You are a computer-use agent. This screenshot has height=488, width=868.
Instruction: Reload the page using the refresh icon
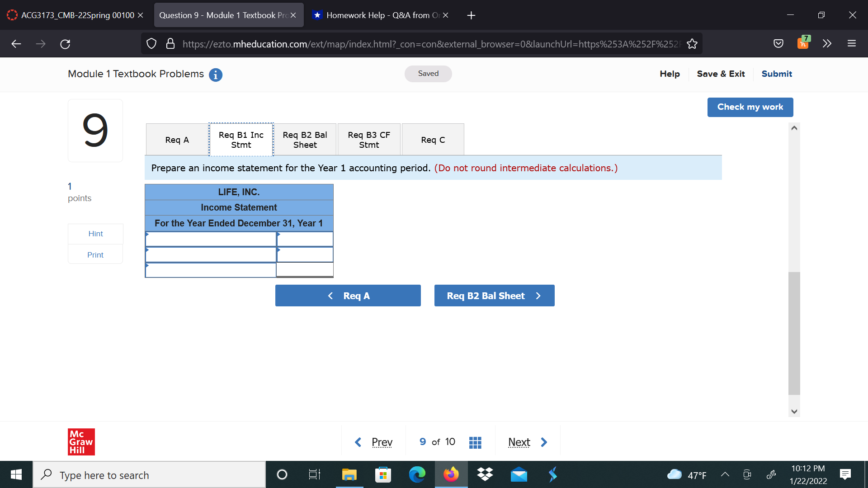click(x=65, y=43)
